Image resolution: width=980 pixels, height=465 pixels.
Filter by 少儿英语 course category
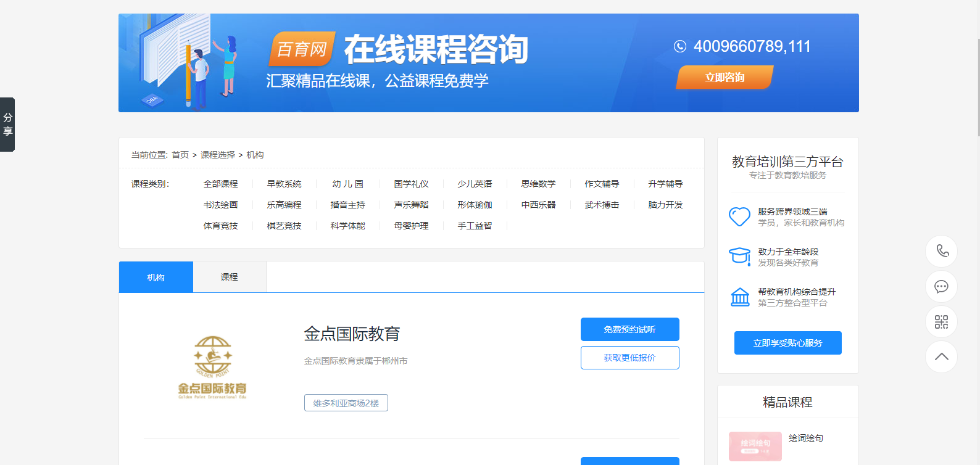click(x=475, y=184)
